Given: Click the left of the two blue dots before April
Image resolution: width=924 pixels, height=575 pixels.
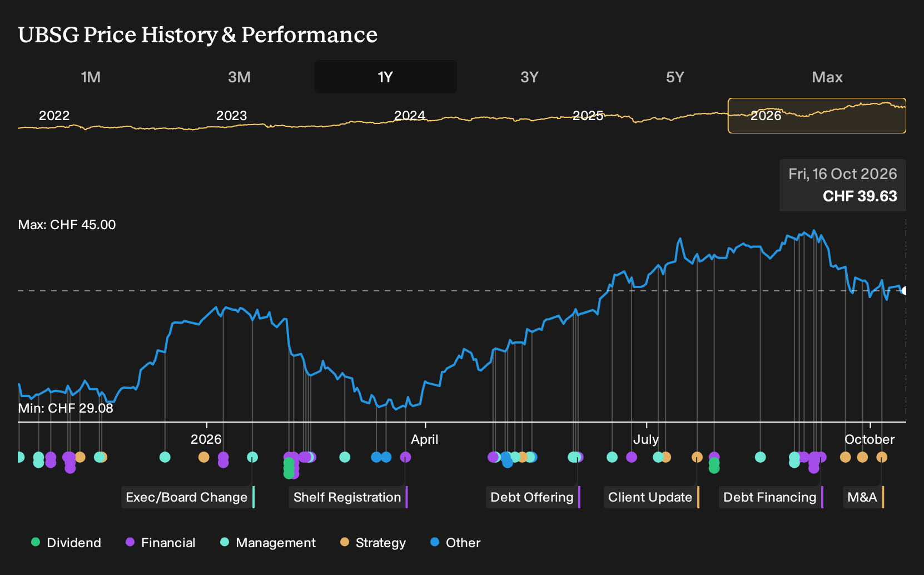Looking at the screenshot, I should pos(376,457).
